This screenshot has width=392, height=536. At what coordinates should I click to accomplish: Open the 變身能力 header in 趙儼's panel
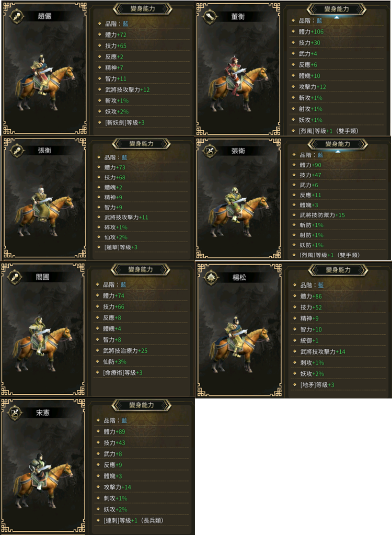143,9
